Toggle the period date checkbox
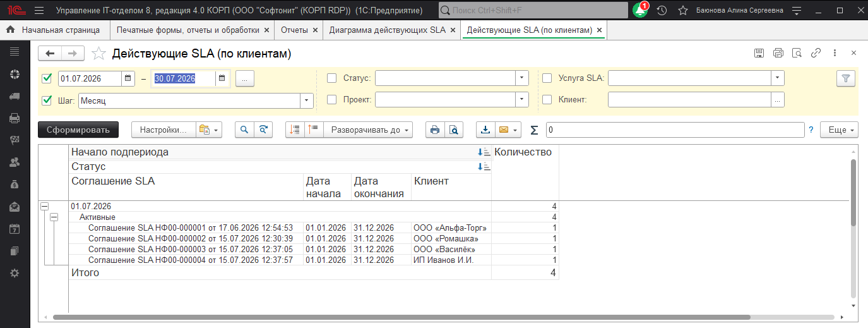Screen dimensions: 868x328 (x=47, y=78)
